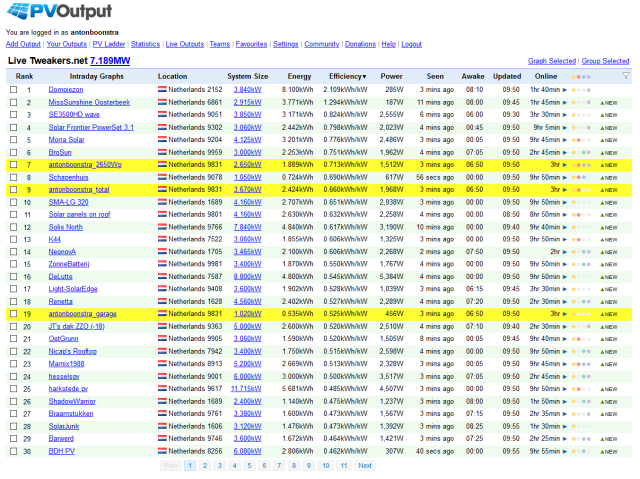The height and width of the screenshot is (479, 640).
Task: Click the green NEW badge in ShadowWarrior row
Action: pos(609,402)
